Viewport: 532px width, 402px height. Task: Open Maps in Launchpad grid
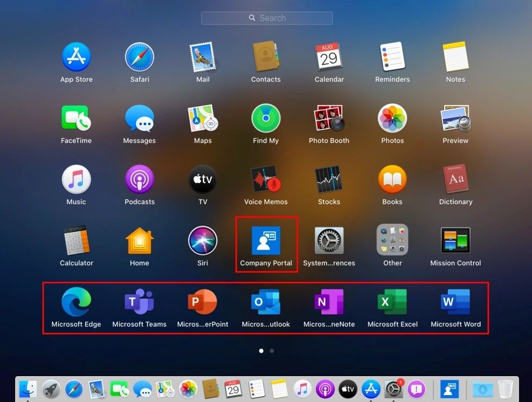click(203, 118)
